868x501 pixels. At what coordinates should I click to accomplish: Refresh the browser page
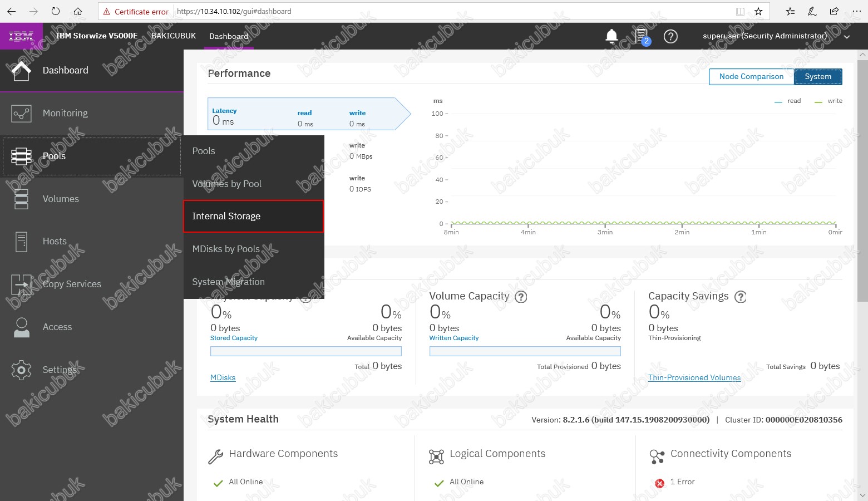pos(55,11)
